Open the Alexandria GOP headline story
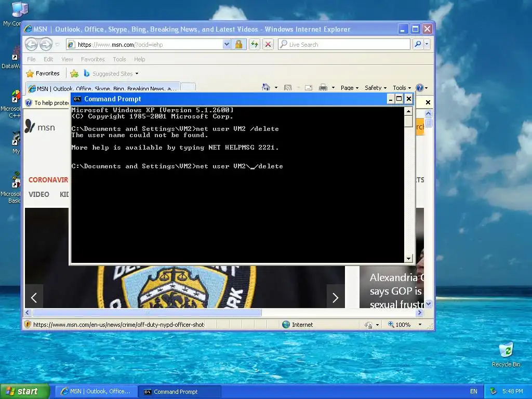 click(396, 291)
